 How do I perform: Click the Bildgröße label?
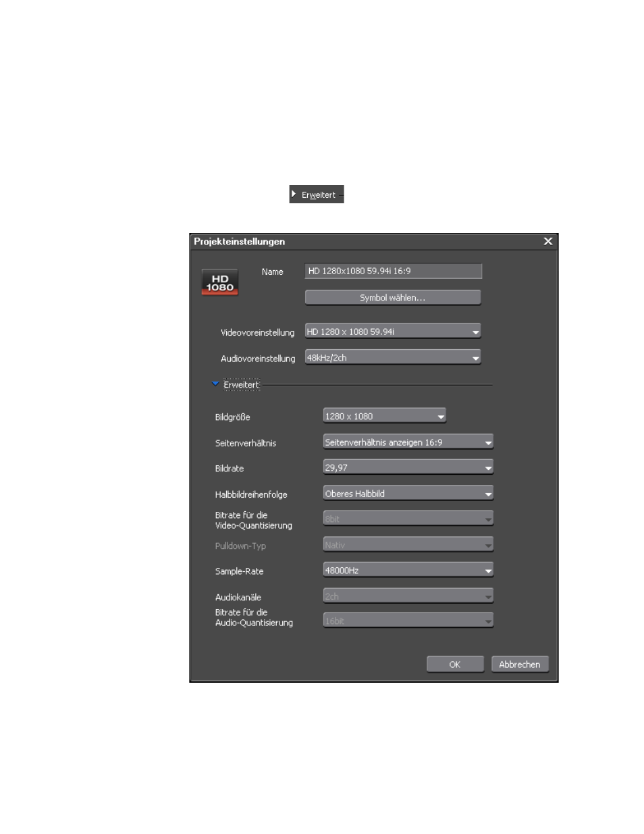tap(233, 417)
